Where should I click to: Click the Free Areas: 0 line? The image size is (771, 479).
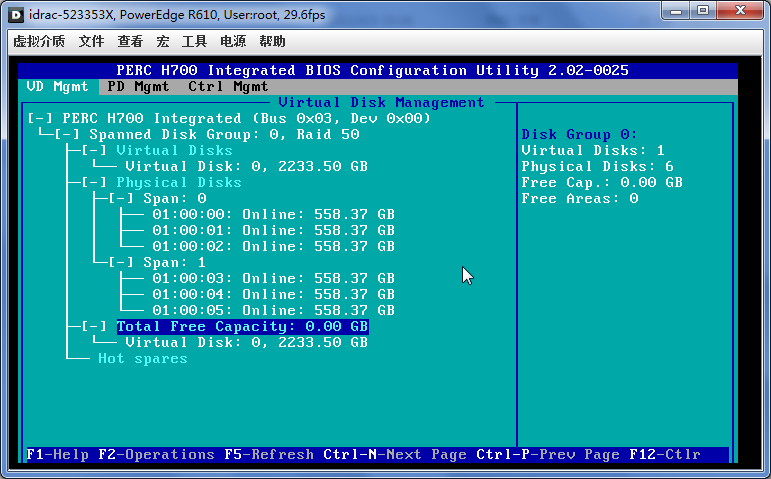(580, 199)
